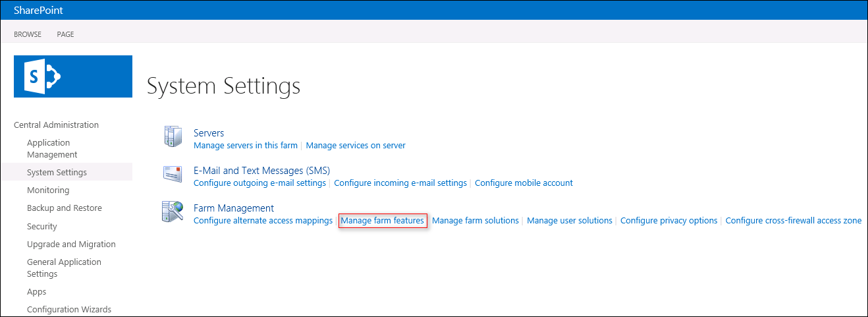Click the SharePoint title in top bar
Screen dimensions: 868x317
point(38,10)
